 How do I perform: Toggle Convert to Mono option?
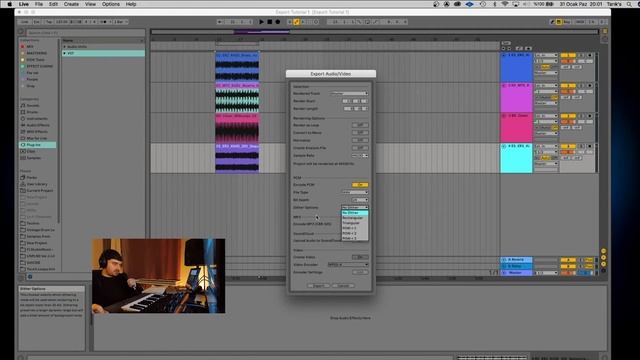[x=360, y=133]
